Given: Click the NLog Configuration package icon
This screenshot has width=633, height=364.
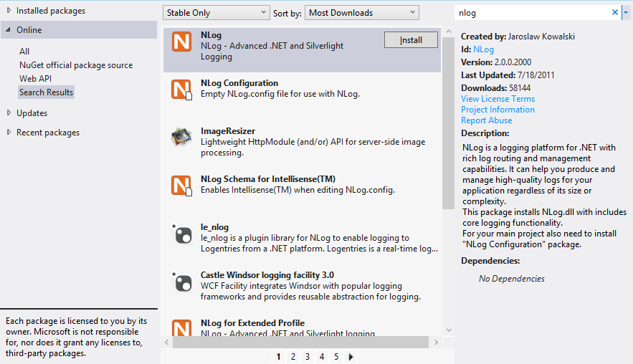Looking at the screenshot, I should 181,90.
